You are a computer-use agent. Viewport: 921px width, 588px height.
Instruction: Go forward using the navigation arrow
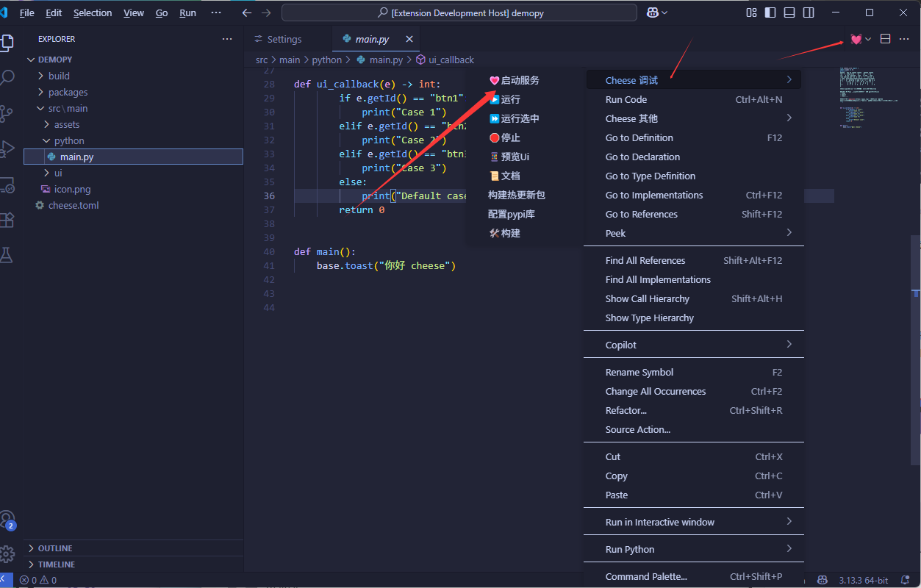coord(266,12)
